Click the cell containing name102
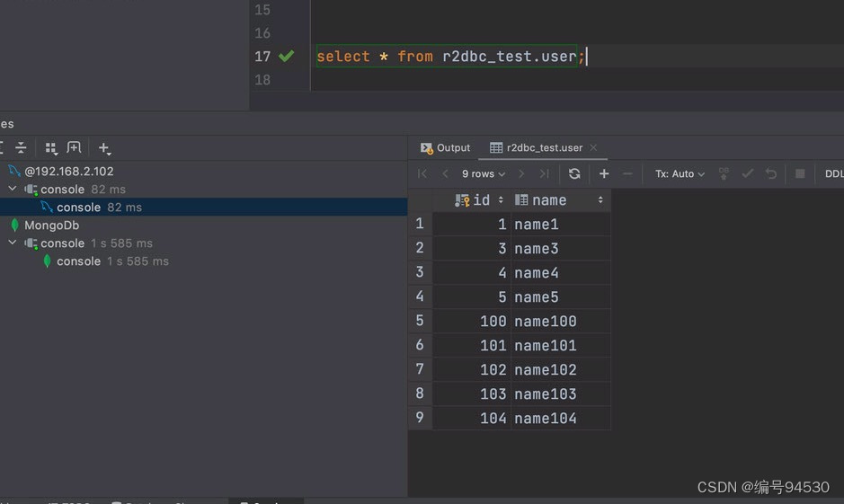This screenshot has height=504, width=844. pos(560,369)
